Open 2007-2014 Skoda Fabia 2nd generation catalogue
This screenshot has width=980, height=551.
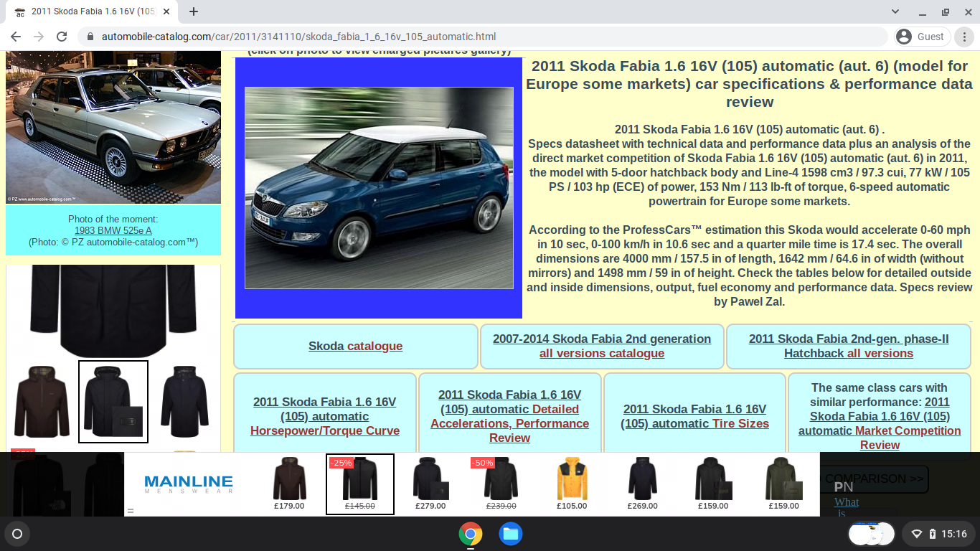click(x=602, y=346)
